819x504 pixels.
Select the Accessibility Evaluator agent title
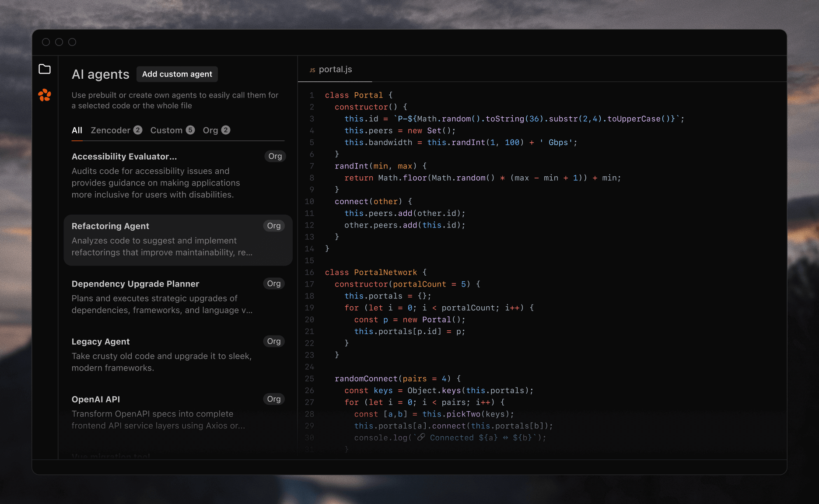tap(124, 157)
